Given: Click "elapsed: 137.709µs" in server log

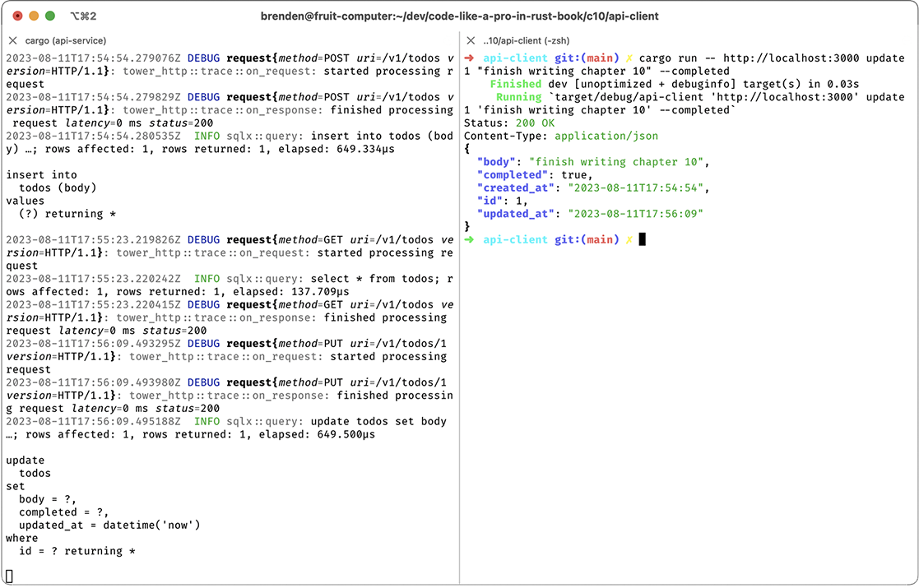Looking at the screenshot, I should (291, 292).
